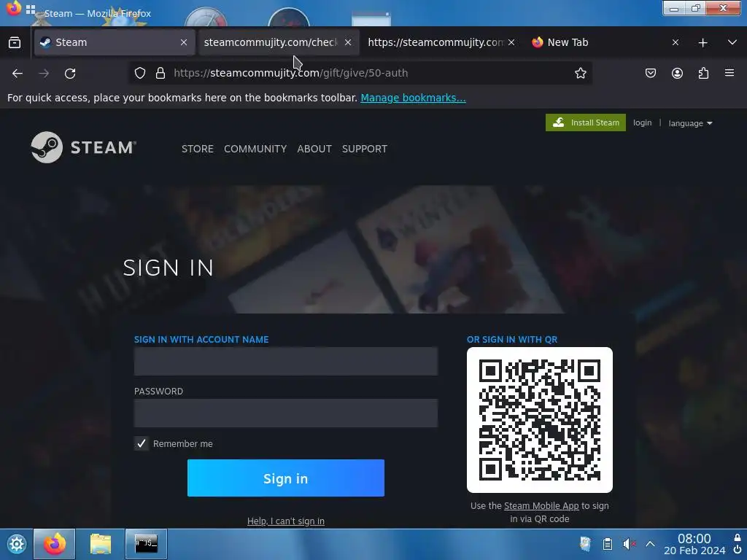Expand the hidden tray icons arrow
The height and width of the screenshot is (560, 747).
click(650, 544)
